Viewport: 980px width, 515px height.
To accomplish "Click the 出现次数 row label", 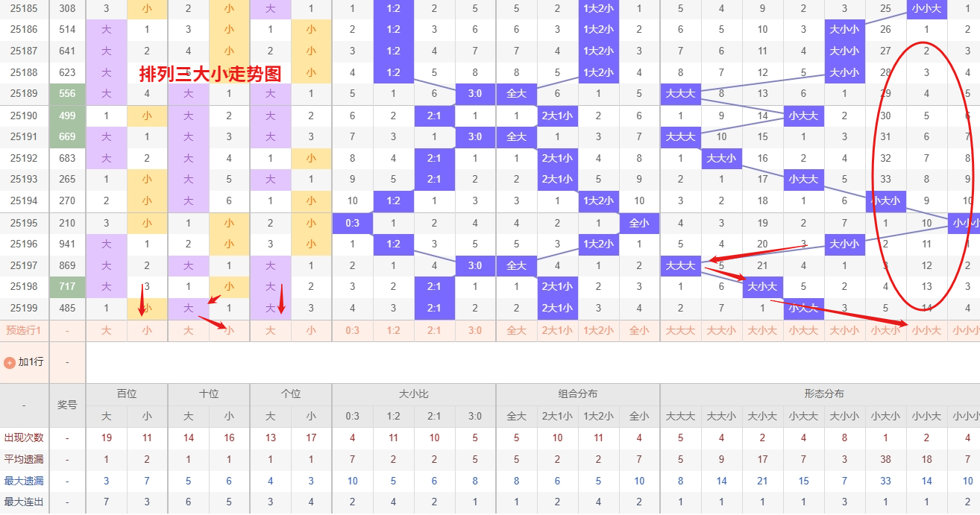I will point(24,438).
